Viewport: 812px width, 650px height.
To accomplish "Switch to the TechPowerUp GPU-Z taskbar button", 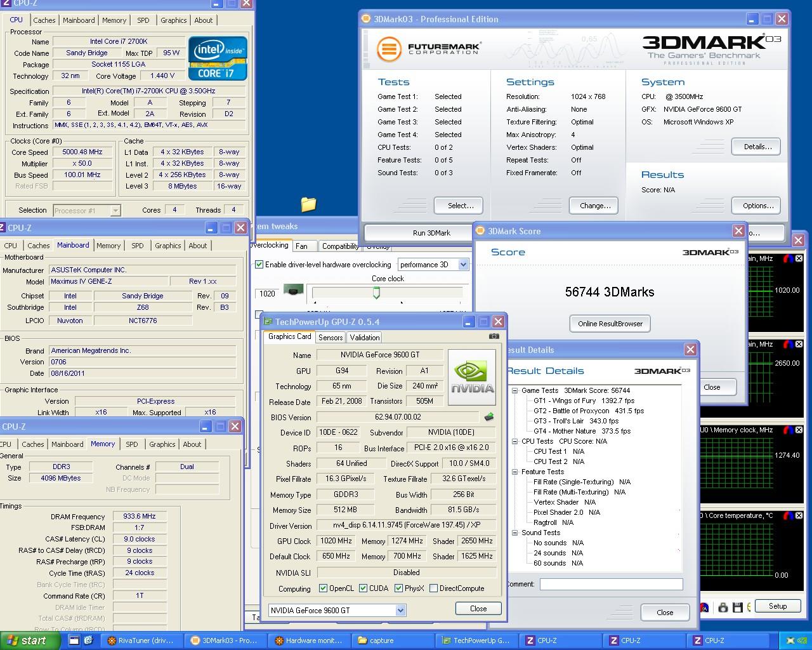I will click(x=476, y=640).
